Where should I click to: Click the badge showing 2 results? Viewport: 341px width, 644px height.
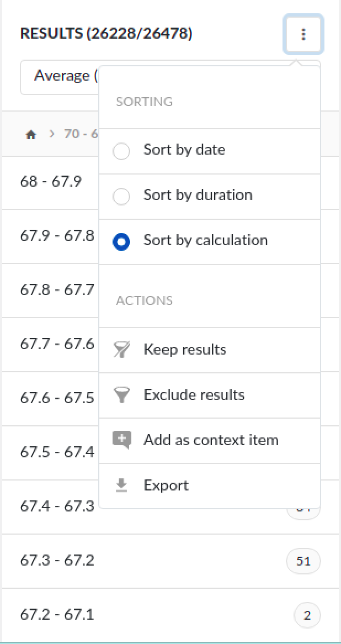point(307,615)
